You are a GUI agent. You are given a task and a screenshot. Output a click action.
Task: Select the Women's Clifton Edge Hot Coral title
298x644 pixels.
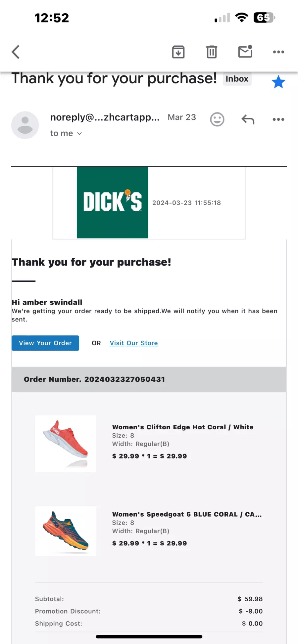[x=183, y=427]
